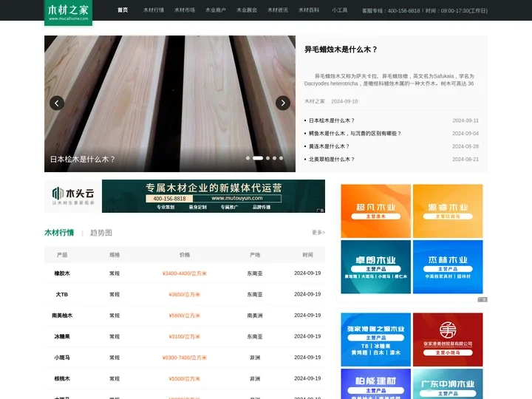This screenshot has width=532, height=399.
Task: Click the carousel caption 日本桧木是什么木？
Action: (x=83, y=159)
